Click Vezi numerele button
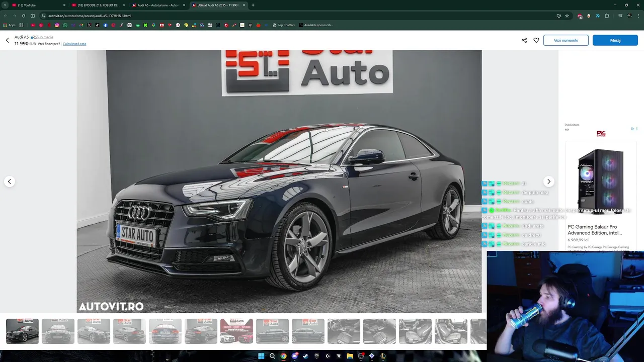 point(566,40)
